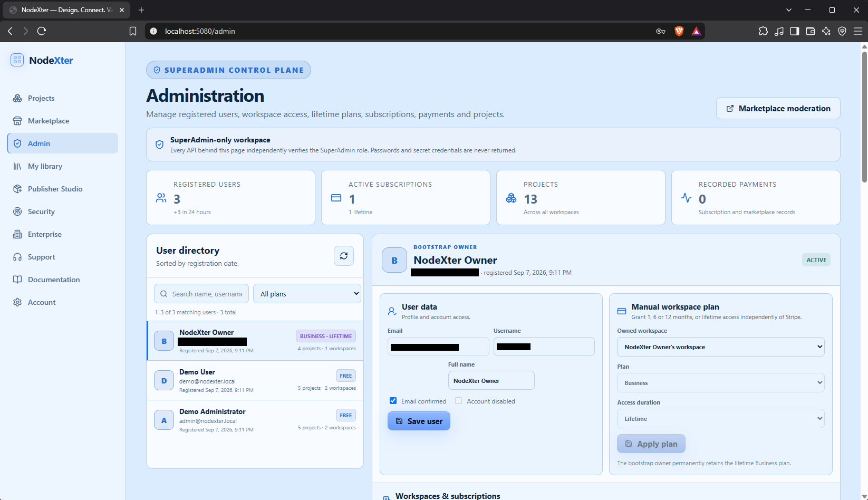
Task: Select NodeXter Owner in user directory
Action: click(x=255, y=341)
